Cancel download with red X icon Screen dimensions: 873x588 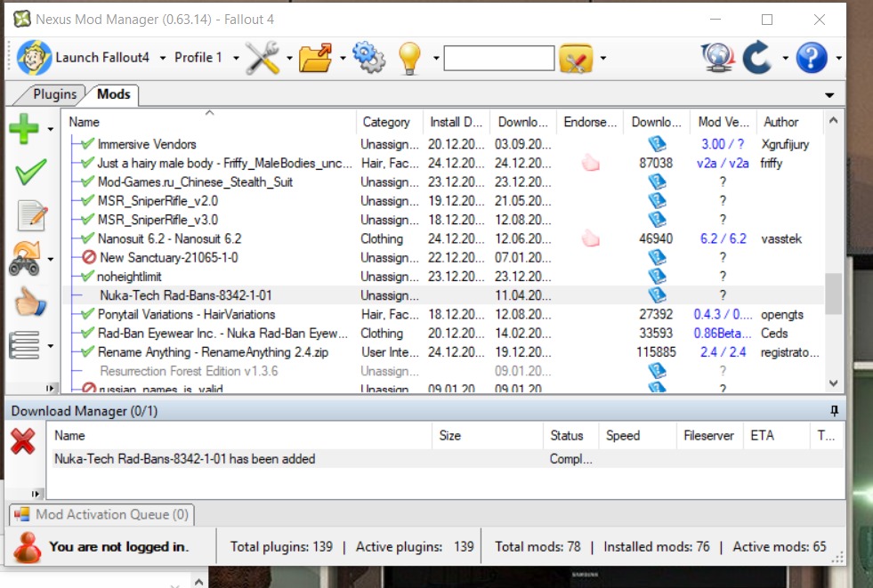(23, 441)
